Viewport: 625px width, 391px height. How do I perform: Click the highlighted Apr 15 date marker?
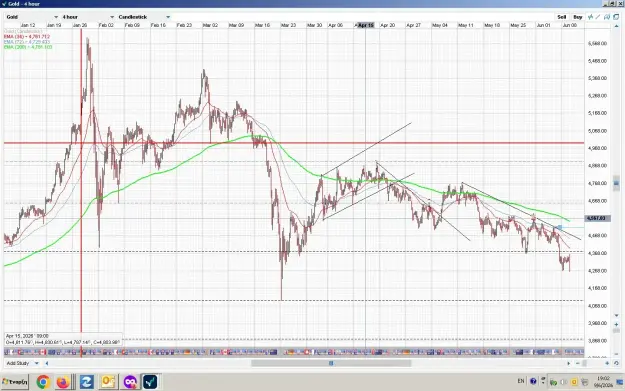tap(366, 25)
